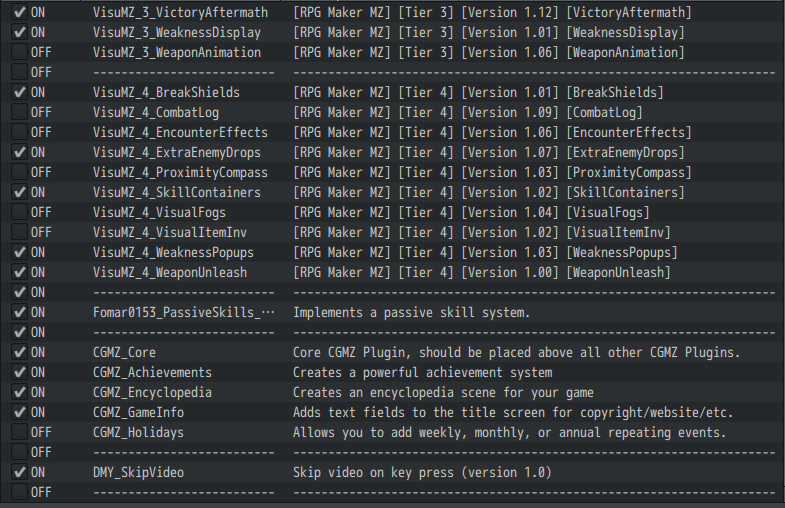The width and height of the screenshot is (785, 508).
Task: Select the VisuMZ_3_VictoryAftermath plugin name
Action: (180, 13)
